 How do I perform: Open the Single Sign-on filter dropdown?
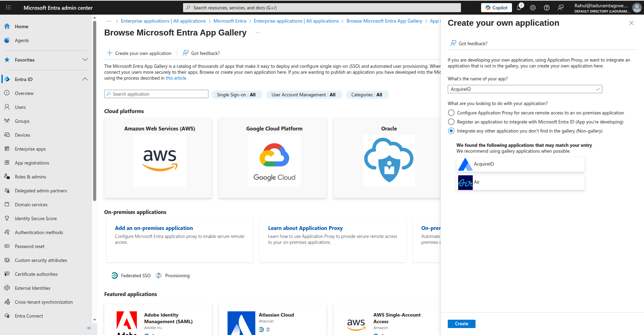pos(236,95)
